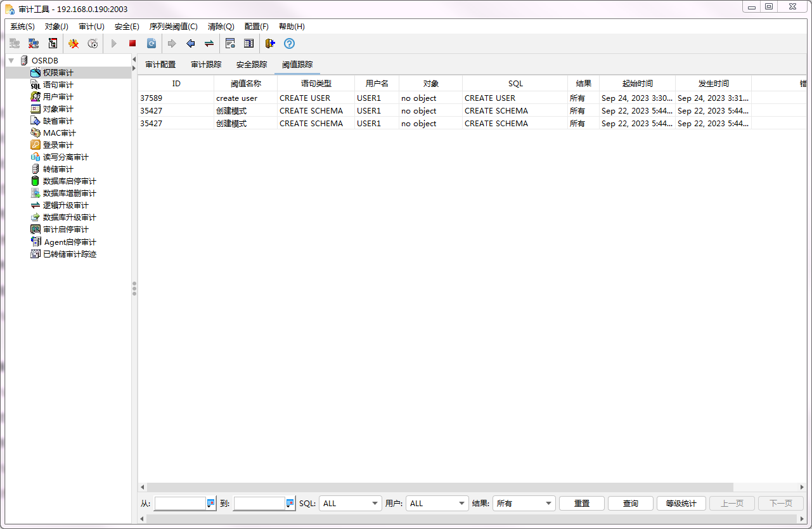The image size is (812, 529).
Task: Click the refresh page toolbar icon
Action: coord(151,44)
